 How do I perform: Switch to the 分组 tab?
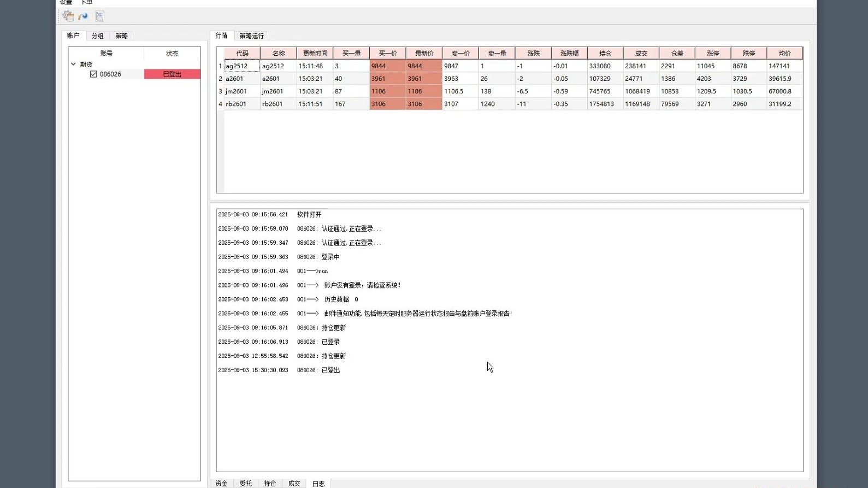97,36
